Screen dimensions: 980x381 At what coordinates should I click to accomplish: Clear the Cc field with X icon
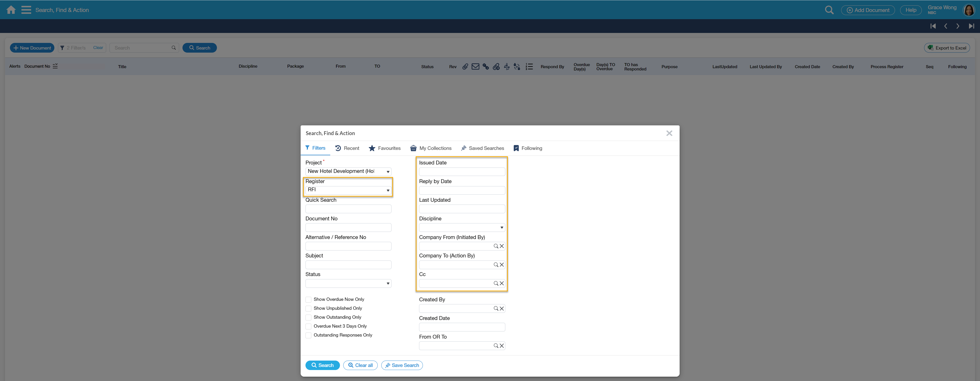(502, 283)
